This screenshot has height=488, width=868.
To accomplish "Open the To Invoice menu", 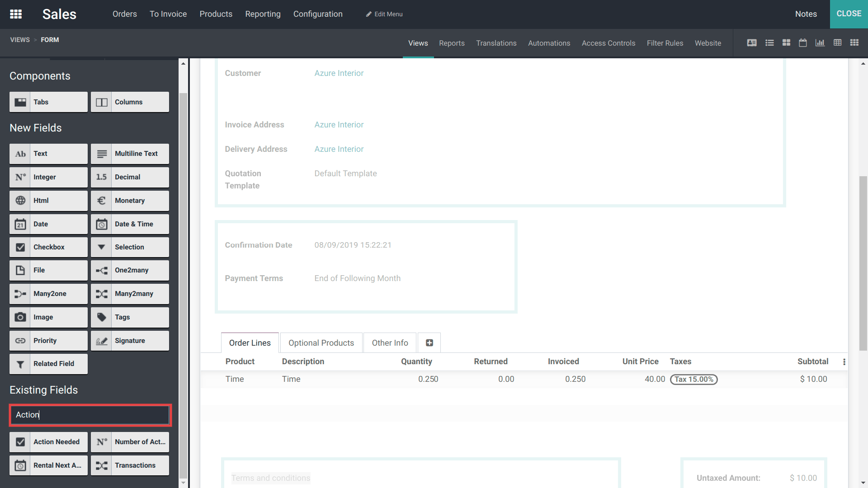I will tap(168, 14).
